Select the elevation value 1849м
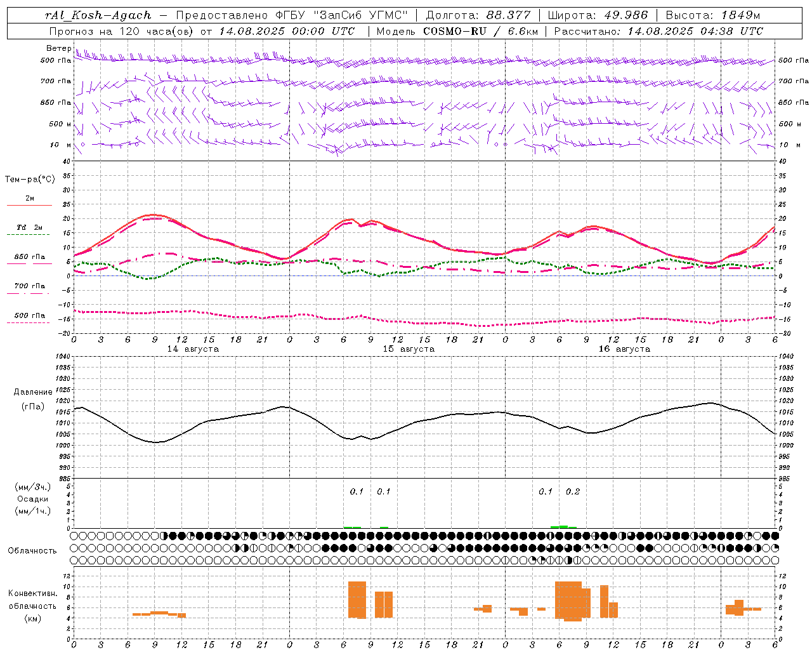Screen dimensions: 812x650 click(x=740, y=15)
